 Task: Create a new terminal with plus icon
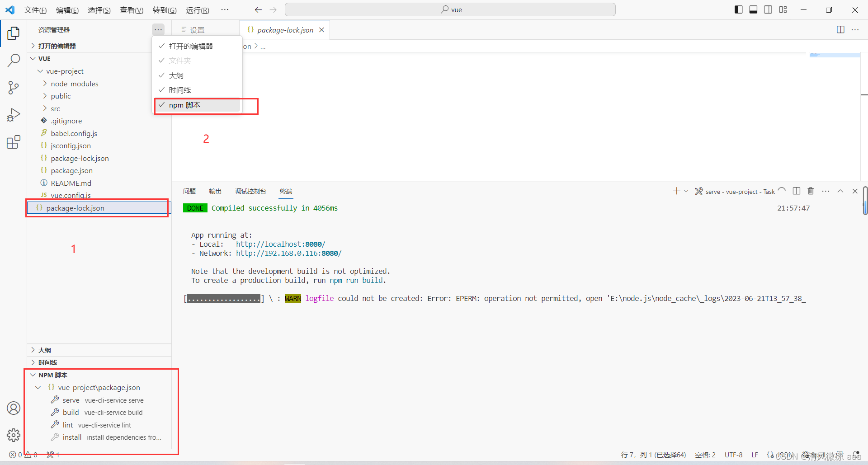pos(676,191)
